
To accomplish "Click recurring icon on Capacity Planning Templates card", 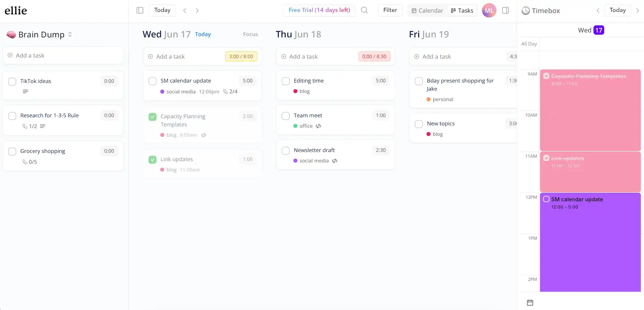I will coord(204,135).
